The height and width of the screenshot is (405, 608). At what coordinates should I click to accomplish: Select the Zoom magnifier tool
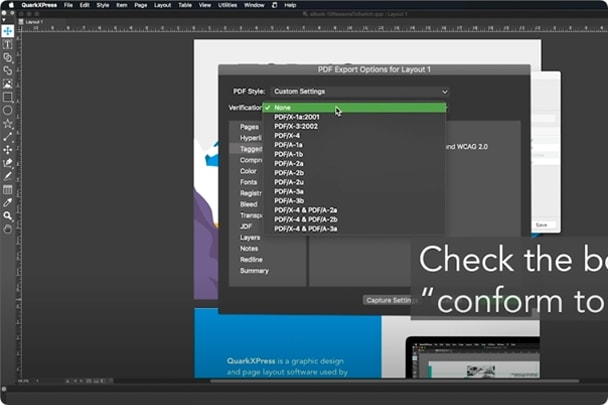7,216
